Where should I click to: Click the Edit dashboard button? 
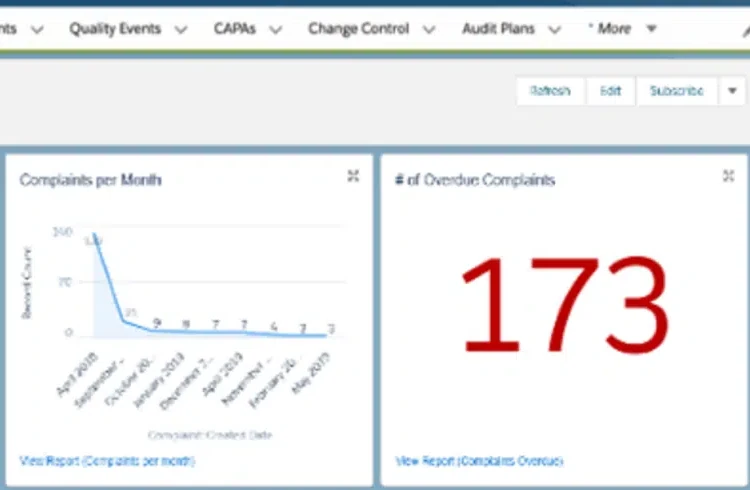click(x=610, y=90)
